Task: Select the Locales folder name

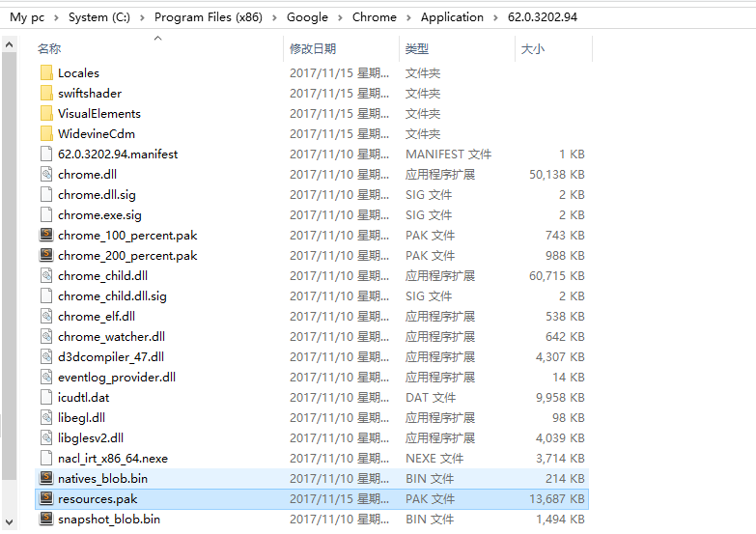Action: click(x=78, y=72)
